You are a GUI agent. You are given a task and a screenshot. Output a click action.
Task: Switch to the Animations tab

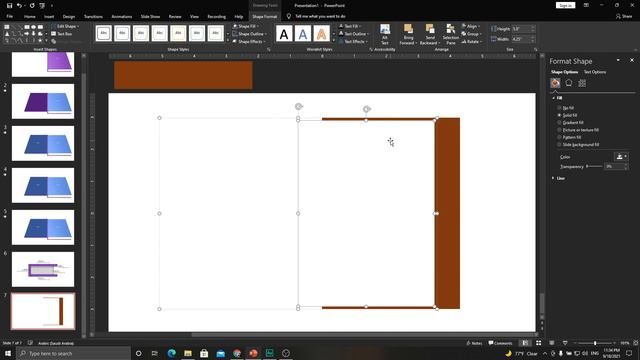pos(122,16)
